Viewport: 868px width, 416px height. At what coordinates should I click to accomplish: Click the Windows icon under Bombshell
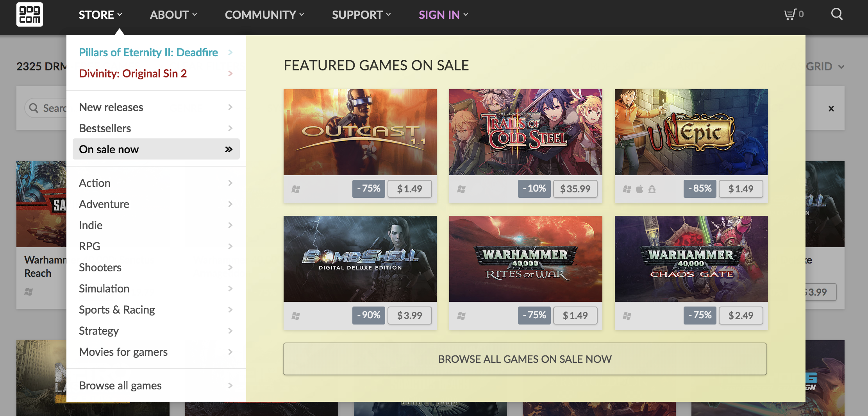pos(296,316)
